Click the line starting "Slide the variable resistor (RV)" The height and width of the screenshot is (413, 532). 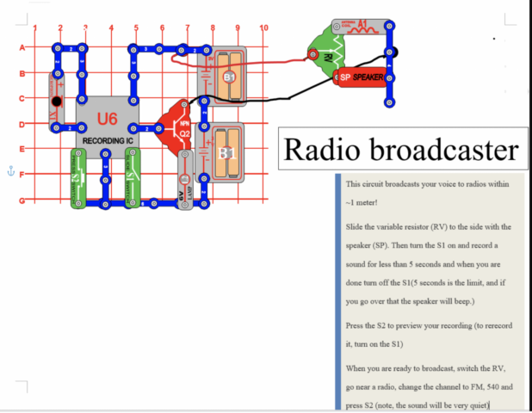tap(428, 227)
